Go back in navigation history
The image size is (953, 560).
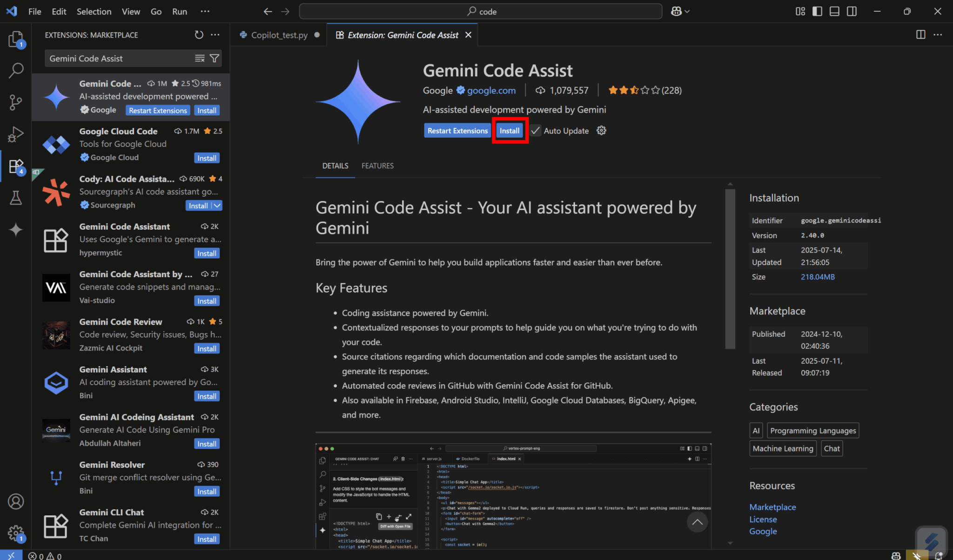coord(268,11)
